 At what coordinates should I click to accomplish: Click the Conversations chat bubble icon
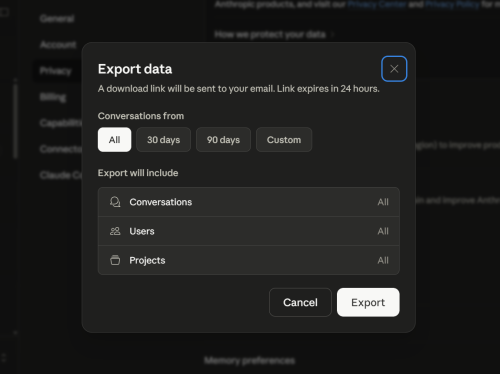coord(115,202)
